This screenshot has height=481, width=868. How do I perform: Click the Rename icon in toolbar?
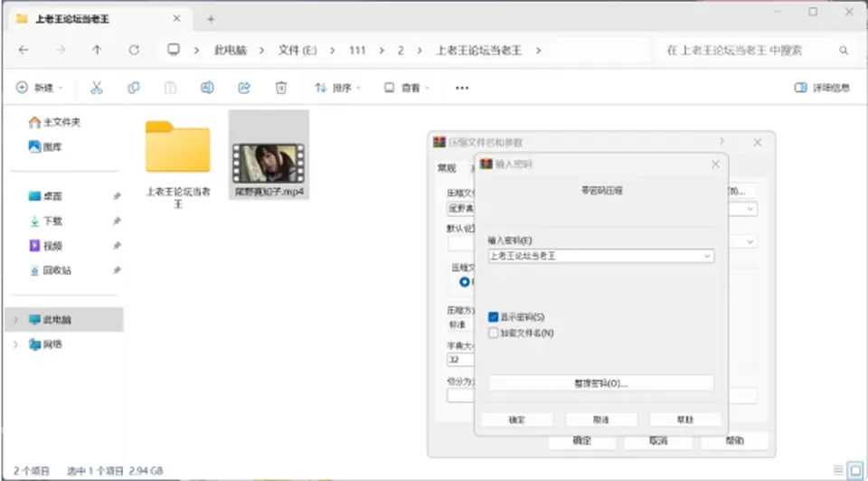207,88
